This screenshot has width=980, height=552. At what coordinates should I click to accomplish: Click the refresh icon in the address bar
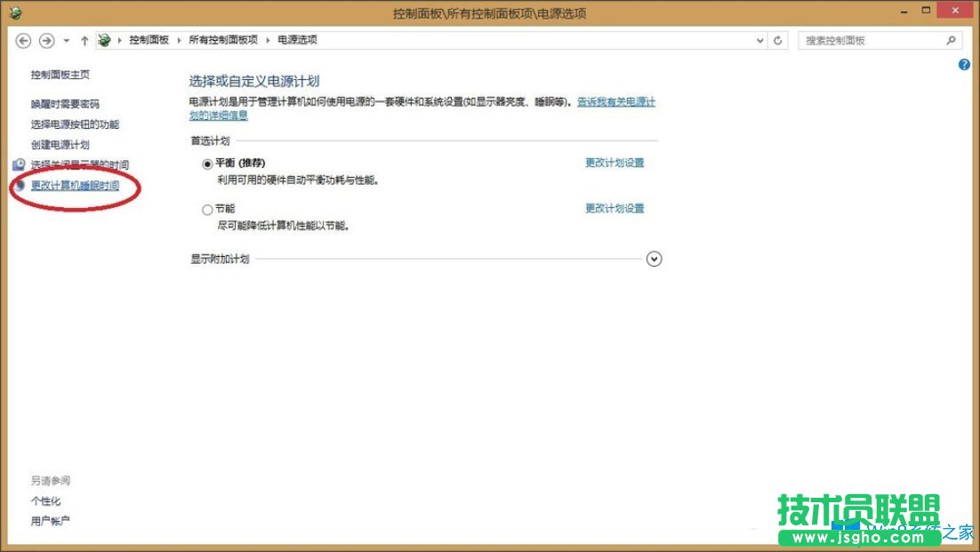tap(777, 40)
